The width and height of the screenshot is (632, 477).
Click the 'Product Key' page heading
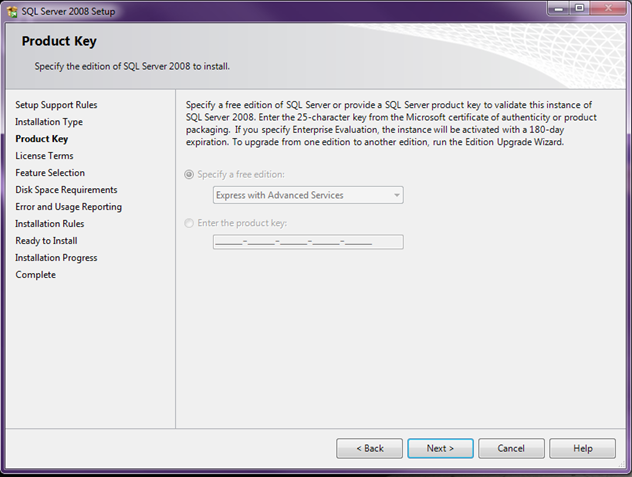pyautogui.click(x=59, y=41)
